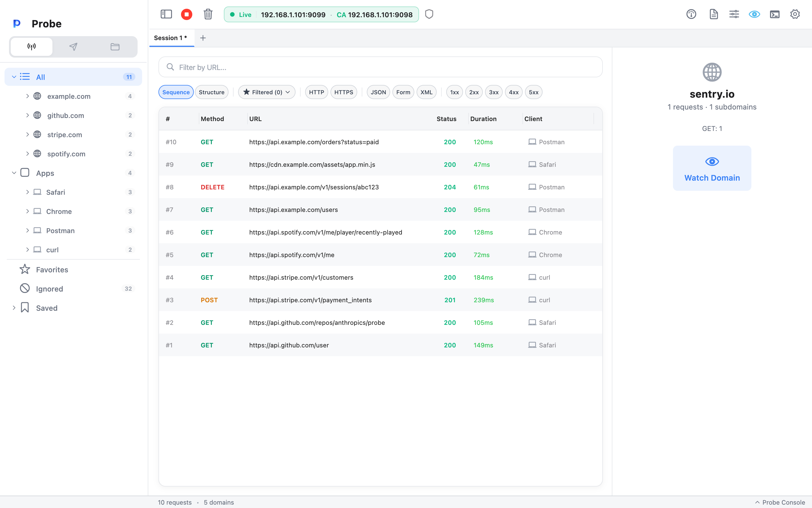Click the Ignored prohibition icon
This screenshot has height=508, width=812.
tap(25, 289)
